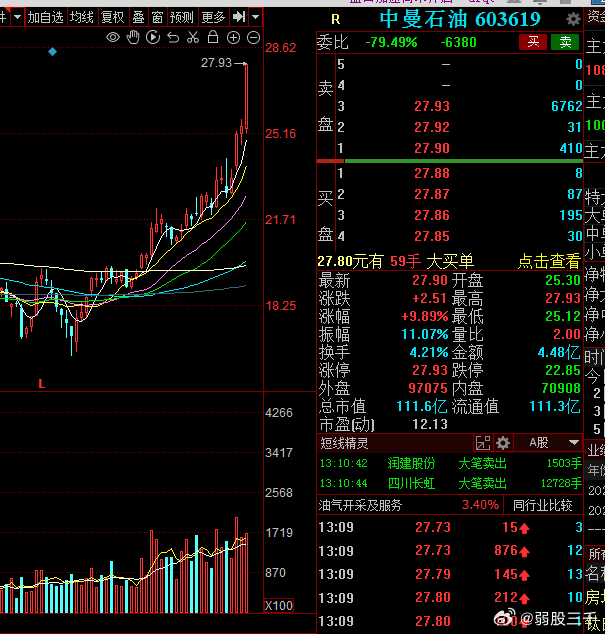Click the 中曼石油 603619 stock title
605x634 pixels.
point(460,19)
